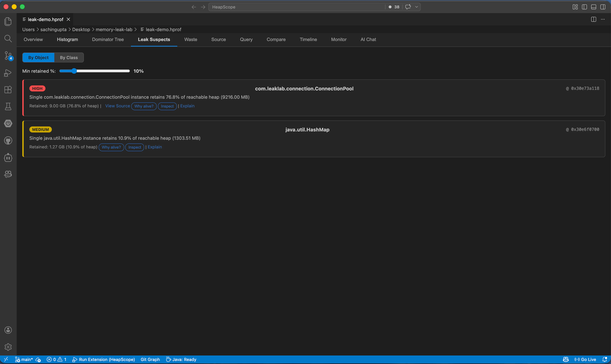Image resolution: width=611 pixels, height=364 pixels.
Task: Click View Source on the HIGH severity suspect
Action: (x=117, y=106)
